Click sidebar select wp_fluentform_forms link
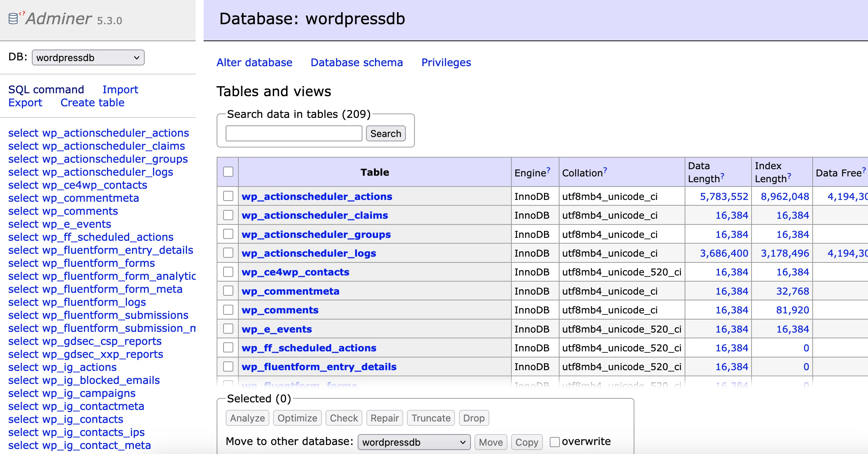The width and height of the screenshot is (868, 454). (81, 263)
